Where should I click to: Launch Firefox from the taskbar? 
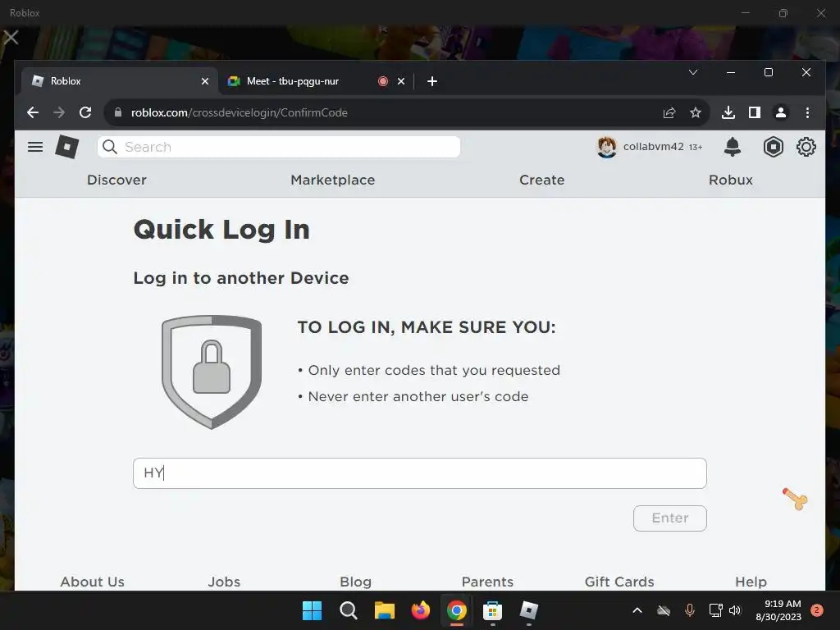421,610
